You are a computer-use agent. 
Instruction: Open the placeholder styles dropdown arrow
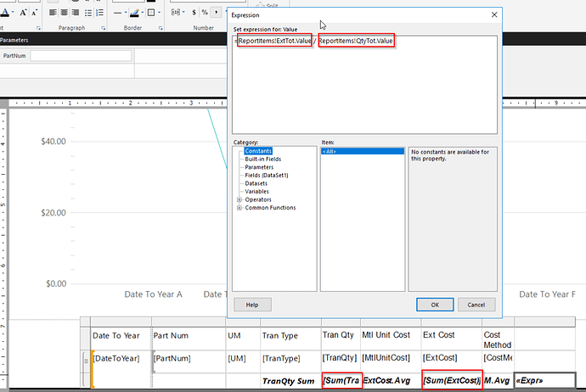pos(183,13)
